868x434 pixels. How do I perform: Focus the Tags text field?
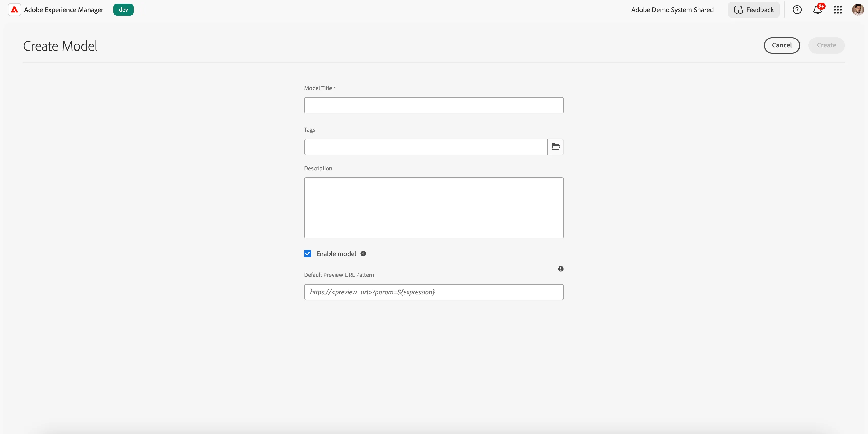(x=426, y=147)
